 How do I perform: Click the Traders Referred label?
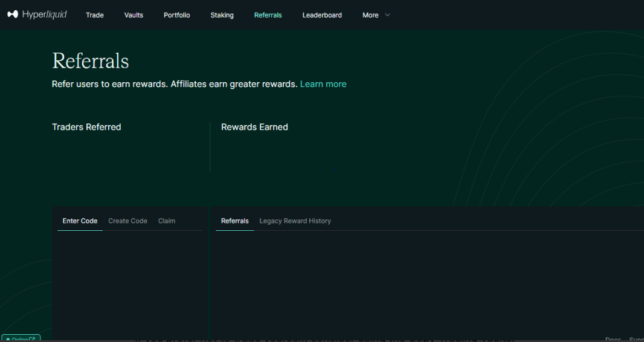86,127
